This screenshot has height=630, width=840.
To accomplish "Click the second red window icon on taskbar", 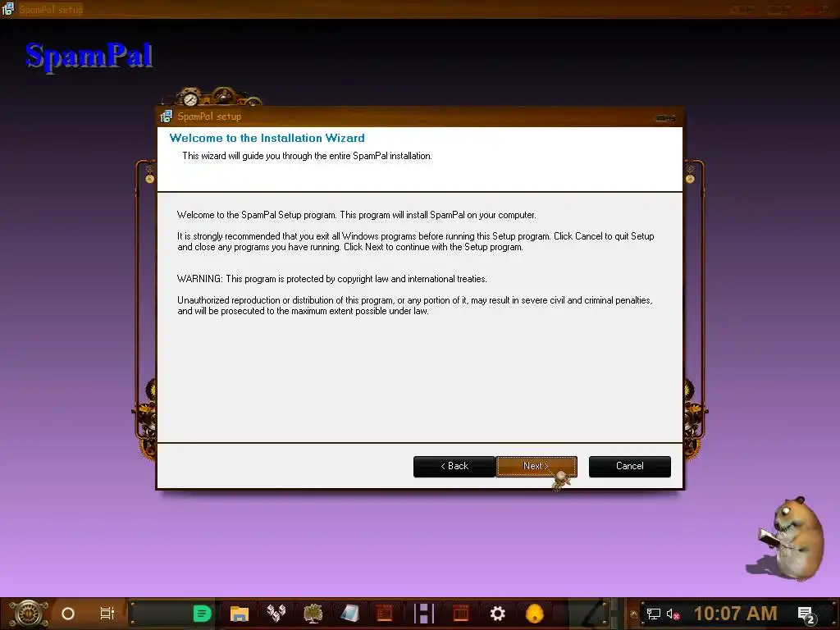I will pos(461,614).
